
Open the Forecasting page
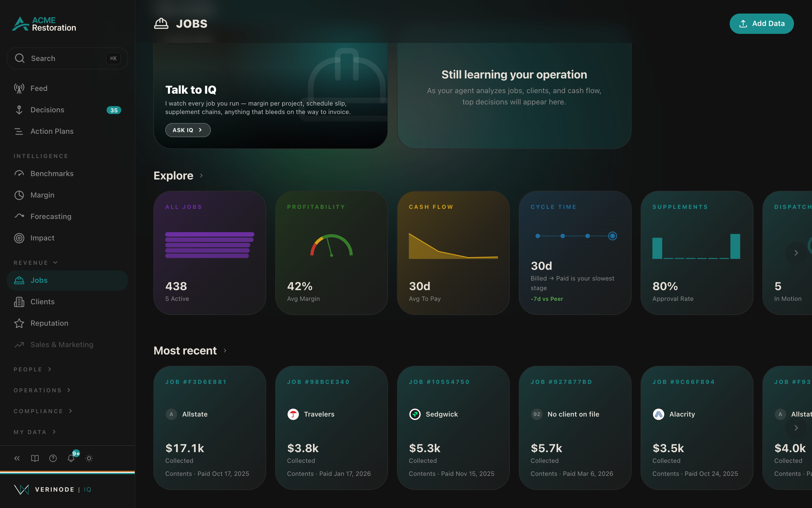(67, 216)
